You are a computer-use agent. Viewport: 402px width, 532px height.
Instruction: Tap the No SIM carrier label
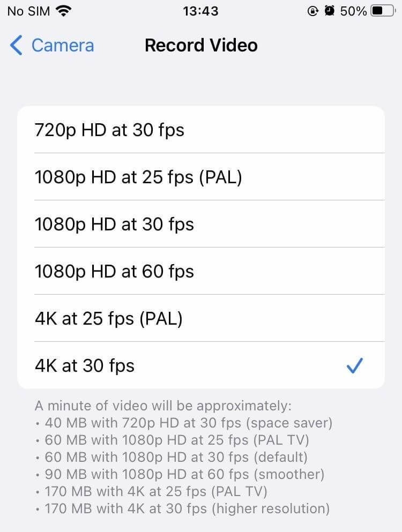(28, 11)
